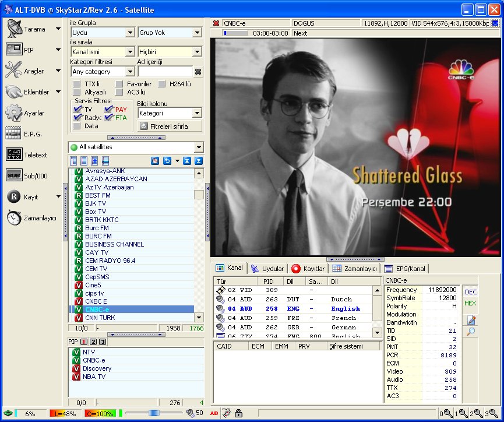This screenshot has width=504, height=422.
Task: Jump to bottom of channel list icon
Action: pos(199,161)
